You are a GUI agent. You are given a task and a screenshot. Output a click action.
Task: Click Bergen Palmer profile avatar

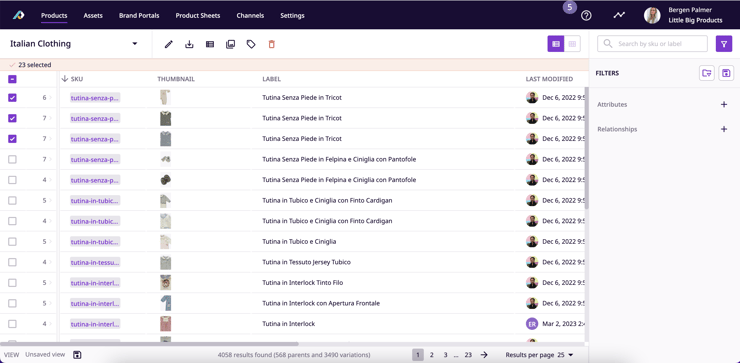pyautogui.click(x=652, y=16)
